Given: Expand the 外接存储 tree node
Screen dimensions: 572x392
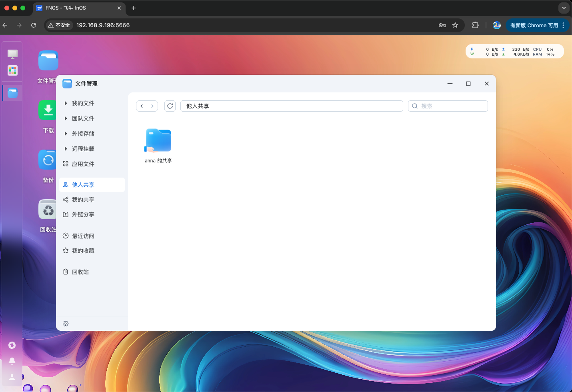Looking at the screenshot, I should (66, 134).
